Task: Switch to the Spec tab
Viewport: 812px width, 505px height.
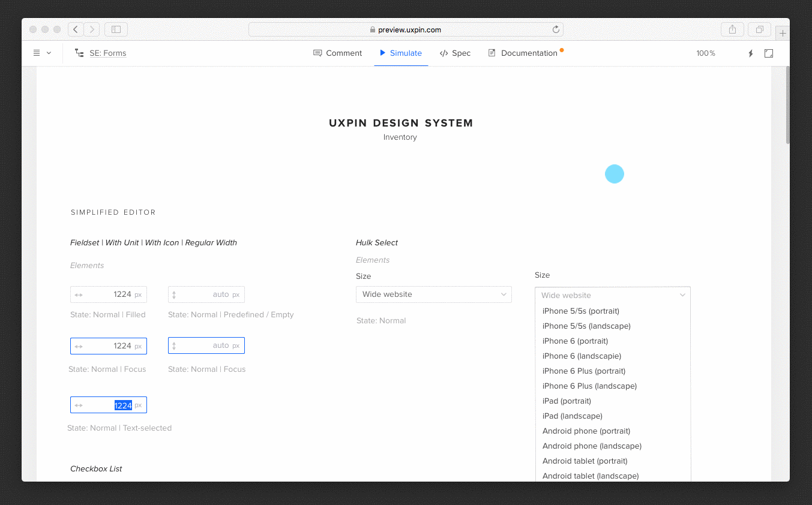Action: (455, 53)
